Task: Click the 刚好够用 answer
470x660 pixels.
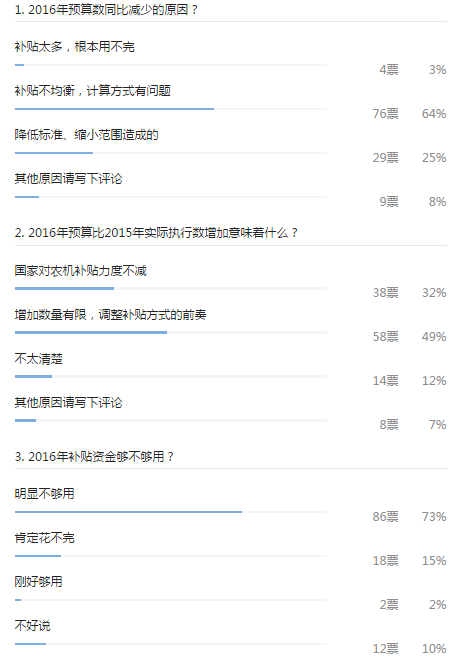Action: pyautogui.click(x=38, y=582)
